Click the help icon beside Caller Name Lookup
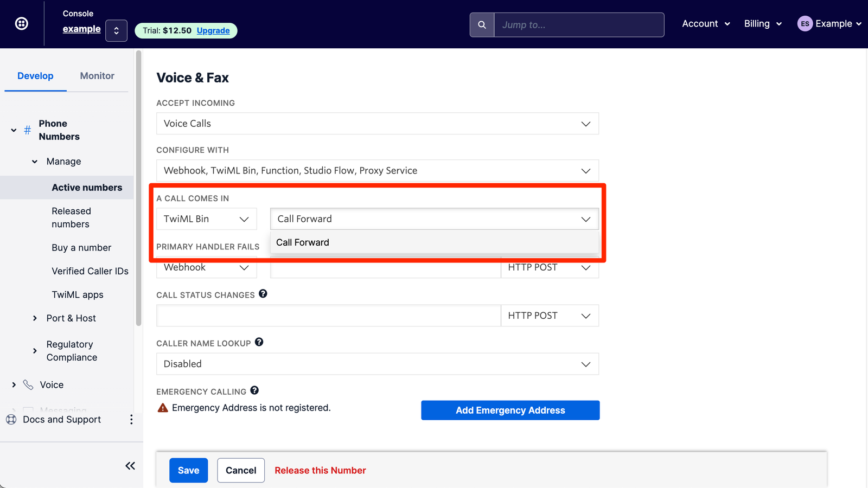 click(x=259, y=342)
